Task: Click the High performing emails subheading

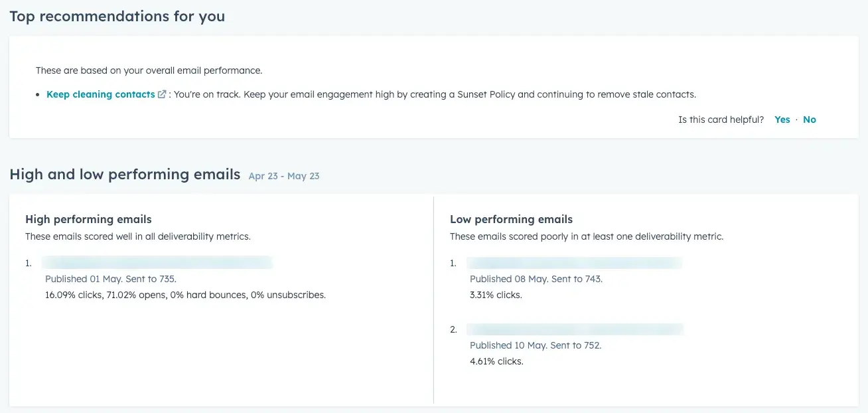Action: click(x=88, y=219)
